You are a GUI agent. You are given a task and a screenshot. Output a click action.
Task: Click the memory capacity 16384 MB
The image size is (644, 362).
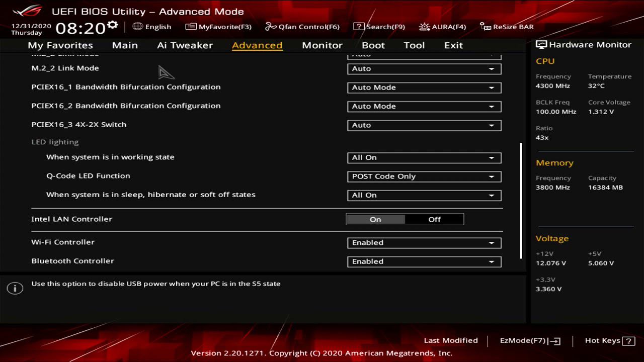(605, 188)
